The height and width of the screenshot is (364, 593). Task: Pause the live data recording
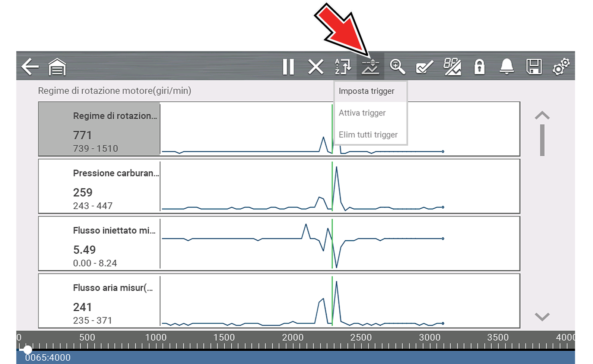coord(288,67)
